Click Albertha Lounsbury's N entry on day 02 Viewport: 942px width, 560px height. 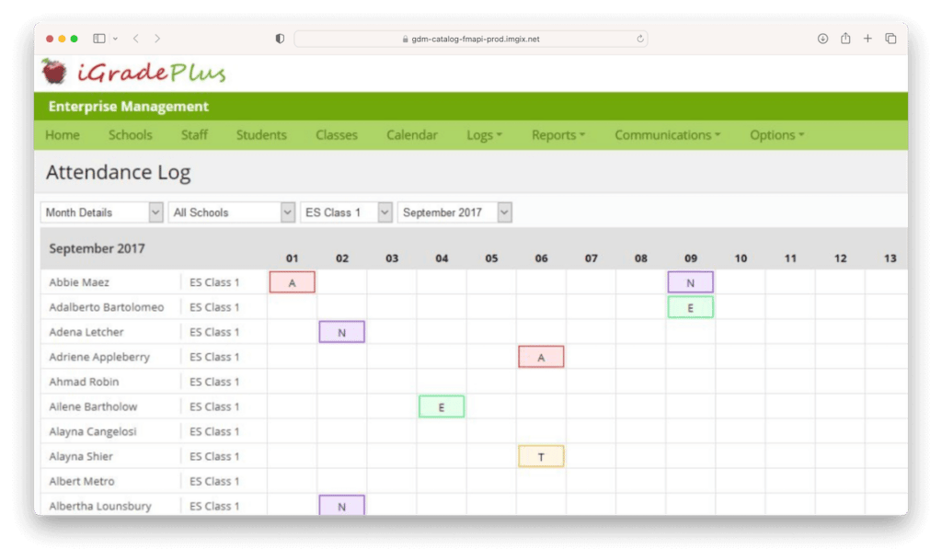(x=342, y=506)
